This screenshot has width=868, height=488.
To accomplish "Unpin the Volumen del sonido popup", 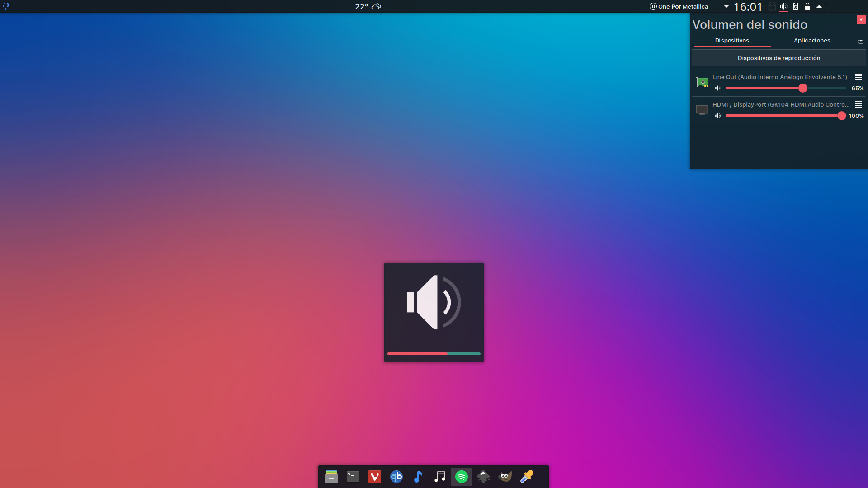I will click(861, 19).
